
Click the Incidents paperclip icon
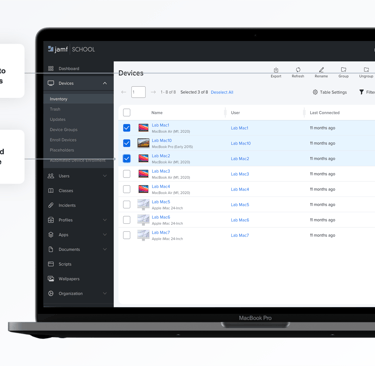51,205
